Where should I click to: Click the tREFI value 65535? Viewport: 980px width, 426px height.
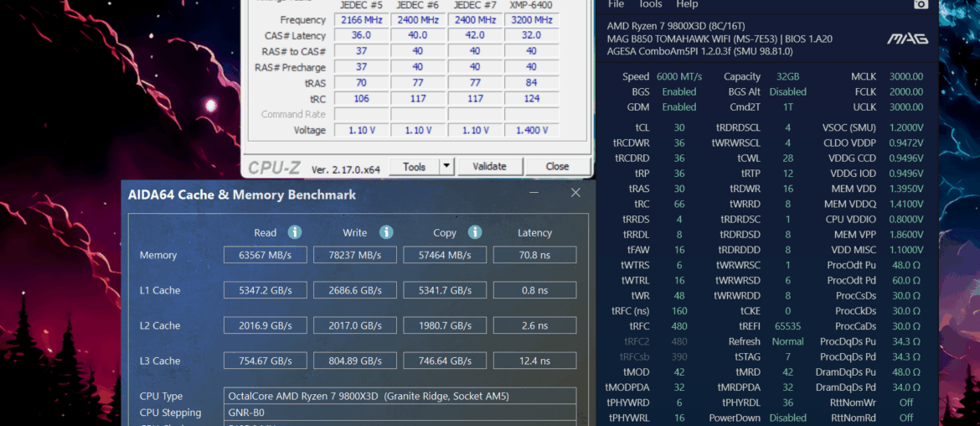point(787,326)
